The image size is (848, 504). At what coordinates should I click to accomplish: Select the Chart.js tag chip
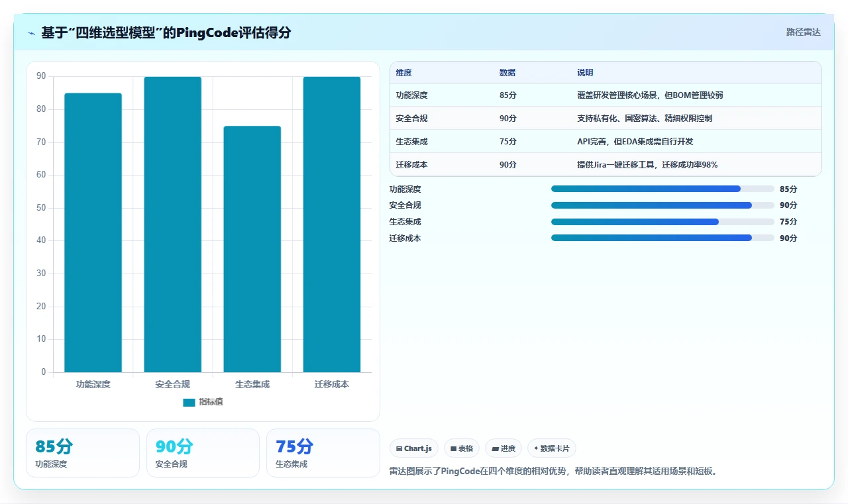[414, 448]
